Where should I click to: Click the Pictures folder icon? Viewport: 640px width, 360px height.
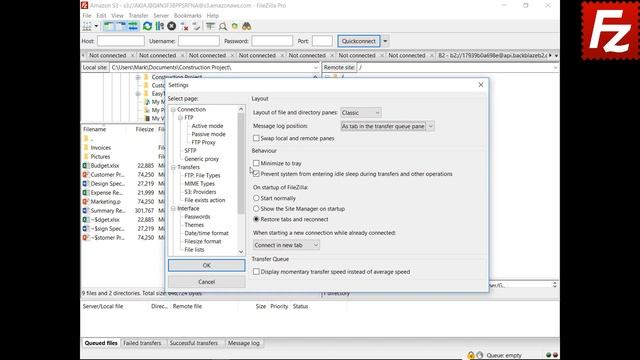click(86, 157)
